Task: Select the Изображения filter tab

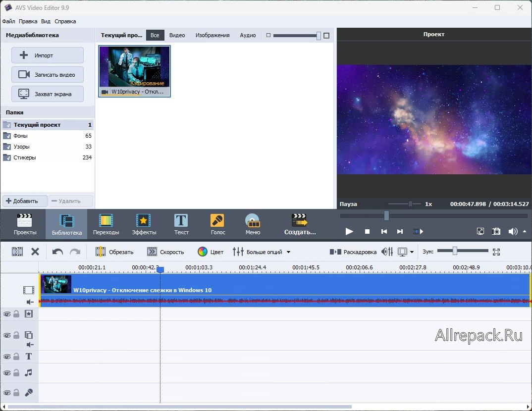Action: [213, 35]
